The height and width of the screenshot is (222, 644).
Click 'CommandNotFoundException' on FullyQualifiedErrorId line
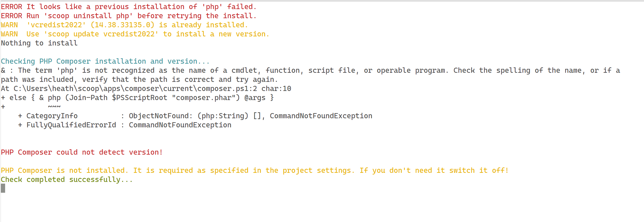pos(180,125)
